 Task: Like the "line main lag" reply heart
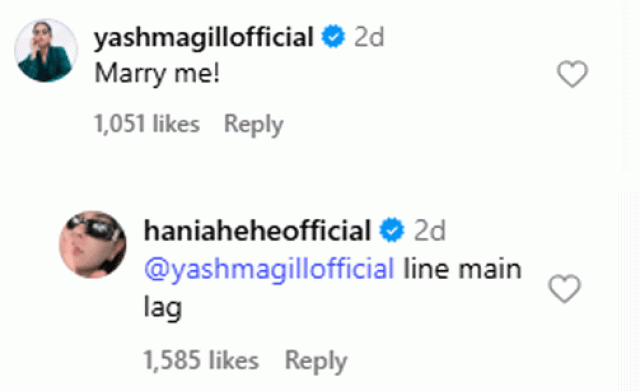click(564, 289)
